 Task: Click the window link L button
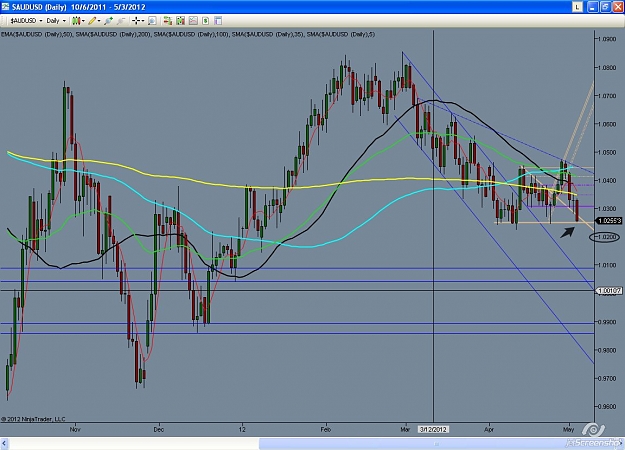(577, 7)
